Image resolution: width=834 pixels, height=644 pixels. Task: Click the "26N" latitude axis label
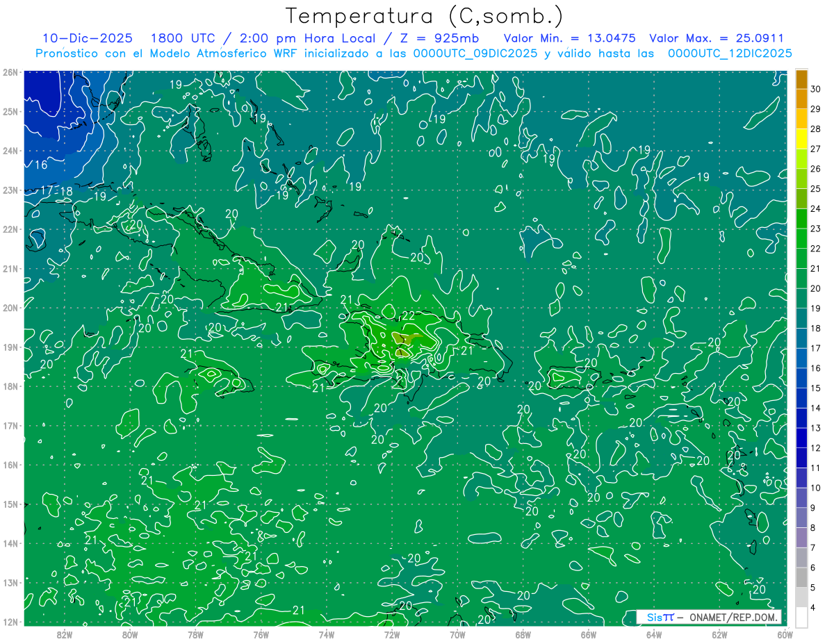click(10, 72)
